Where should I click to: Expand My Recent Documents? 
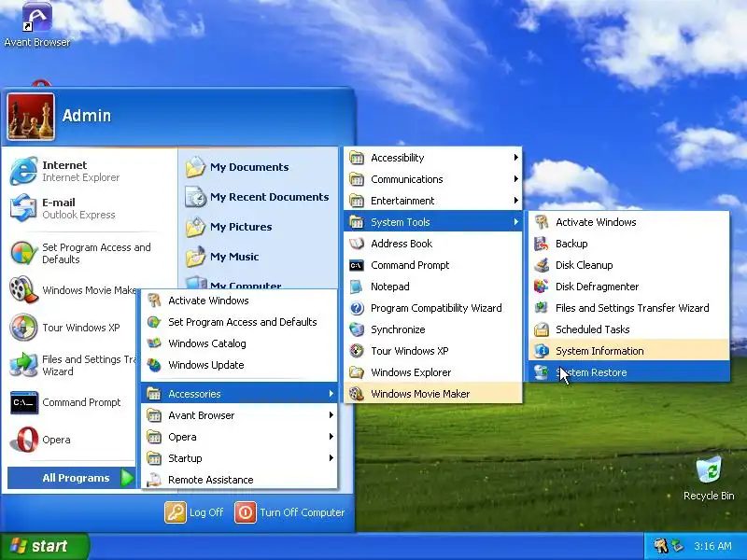click(x=258, y=197)
